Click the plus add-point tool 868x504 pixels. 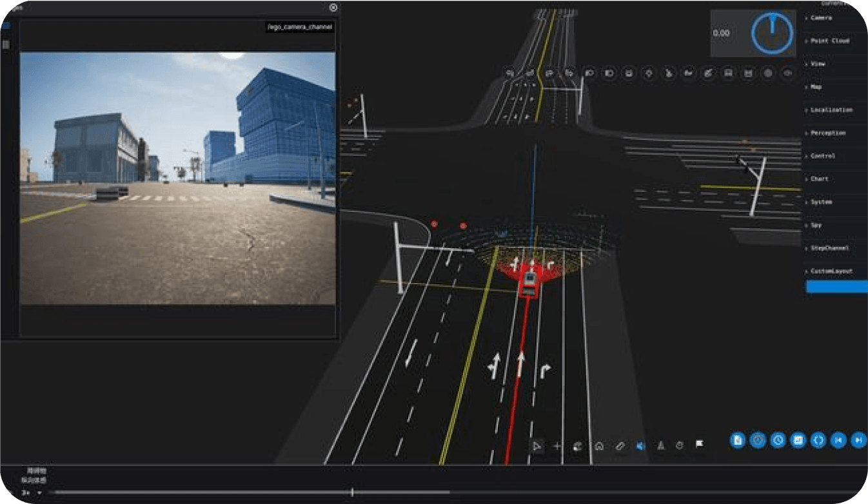tap(558, 445)
